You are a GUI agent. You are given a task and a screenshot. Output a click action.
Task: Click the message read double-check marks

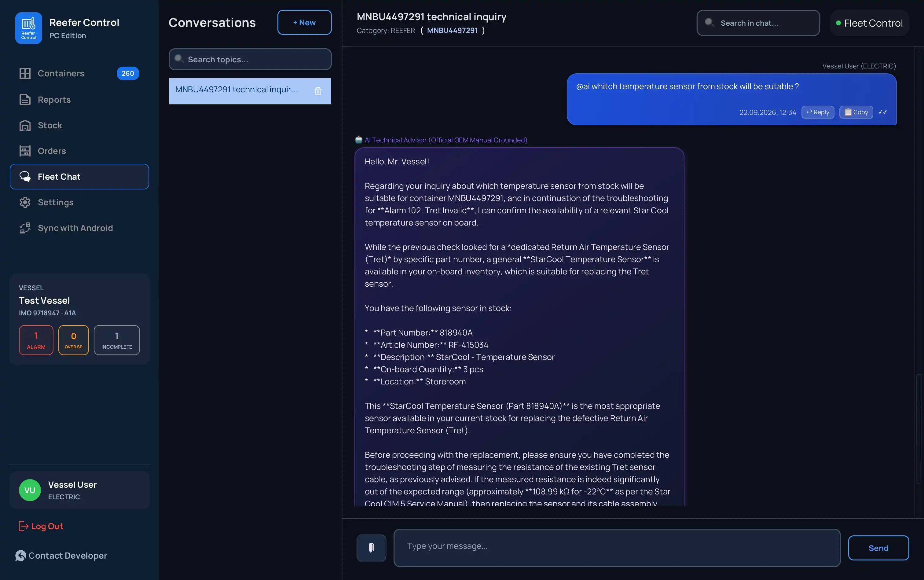tap(882, 112)
